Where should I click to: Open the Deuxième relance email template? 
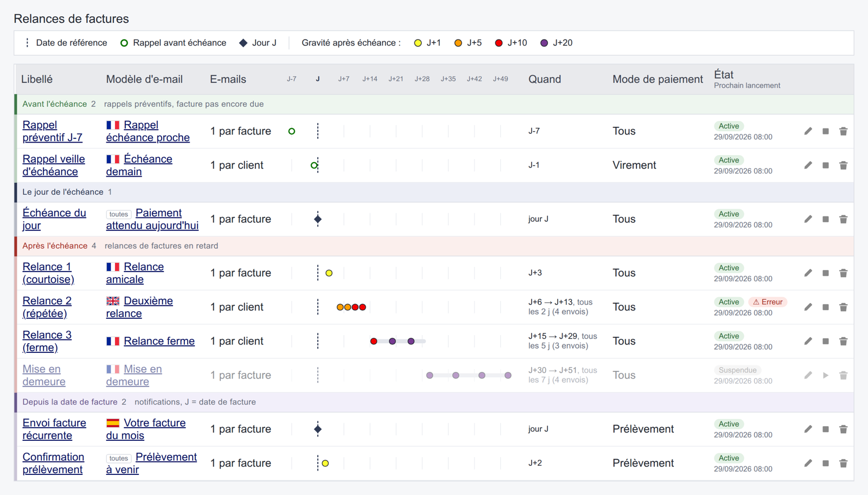139,307
